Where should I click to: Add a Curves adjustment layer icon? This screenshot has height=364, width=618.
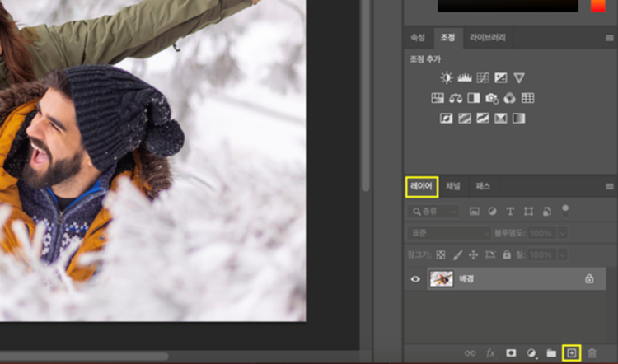pos(483,77)
